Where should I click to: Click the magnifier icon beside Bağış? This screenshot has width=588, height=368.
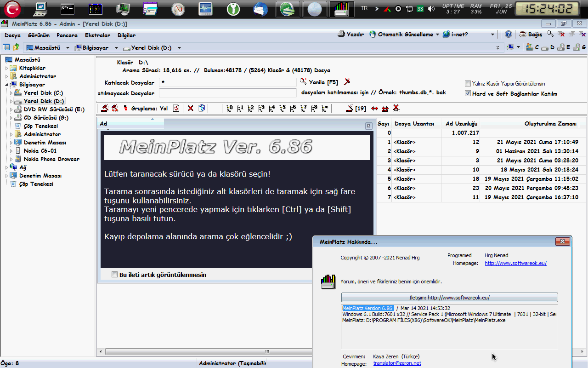[x=550, y=34]
